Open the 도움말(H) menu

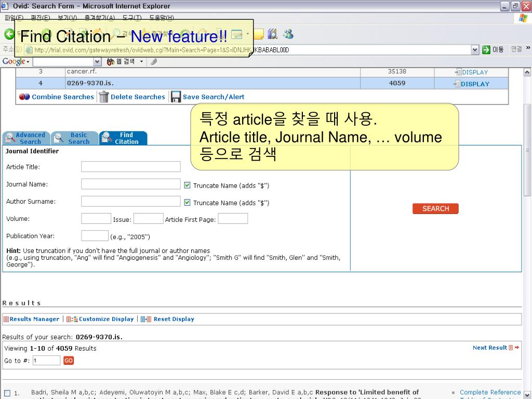pyautogui.click(x=162, y=18)
